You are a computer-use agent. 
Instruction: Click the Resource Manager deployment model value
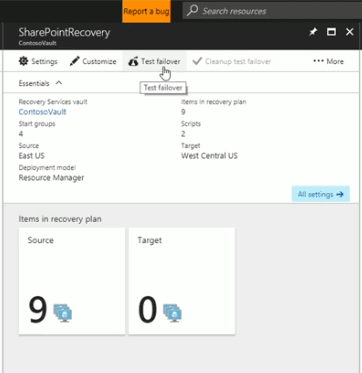point(51,178)
